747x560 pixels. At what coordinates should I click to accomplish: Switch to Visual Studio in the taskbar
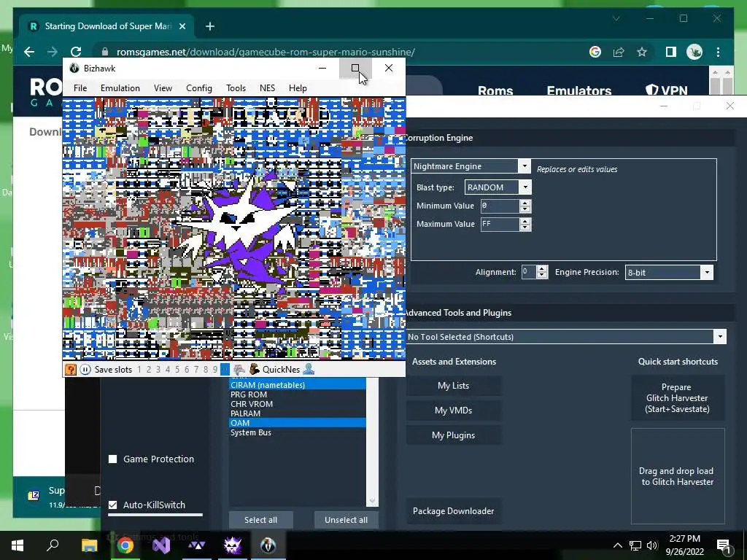click(x=161, y=545)
